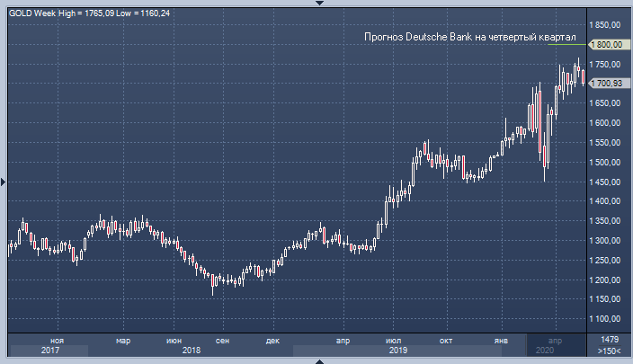Click the 'ноя' month label on time axis
The width and height of the screenshot is (633, 364).
[x=57, y=340]
